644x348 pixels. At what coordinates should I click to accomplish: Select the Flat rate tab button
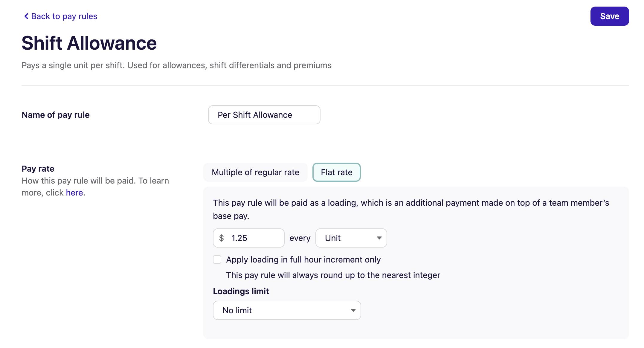coord(336,172)
